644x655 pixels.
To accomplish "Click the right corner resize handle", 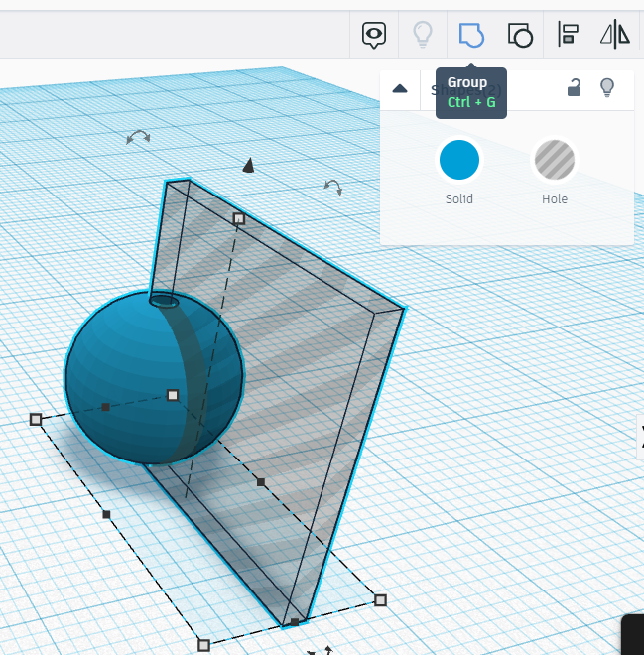I will click(380, 600).
